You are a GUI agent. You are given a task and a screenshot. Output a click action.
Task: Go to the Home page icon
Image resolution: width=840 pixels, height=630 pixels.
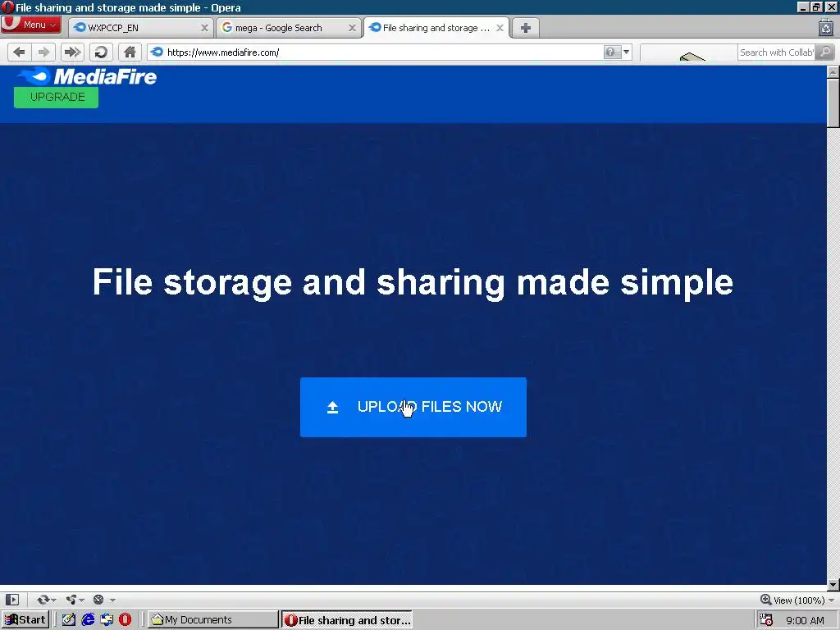pyautogui.click(x=130, y=52)
